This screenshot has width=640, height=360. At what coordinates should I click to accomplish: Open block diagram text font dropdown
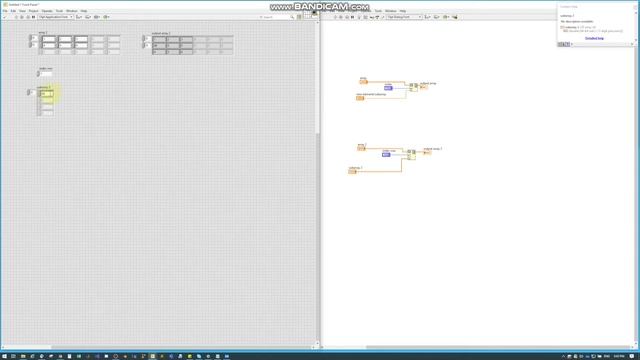pos(404,17)
